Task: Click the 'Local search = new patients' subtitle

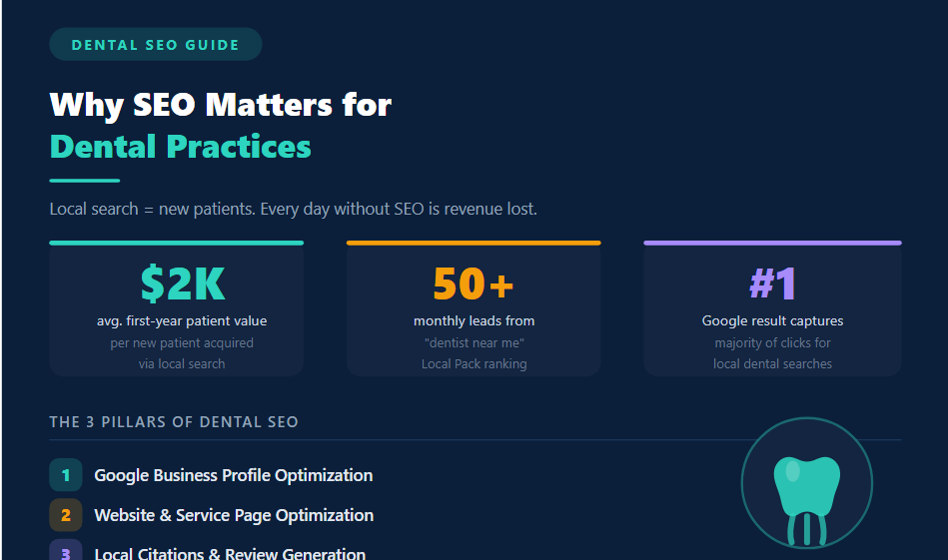Action: pos(294,209)
